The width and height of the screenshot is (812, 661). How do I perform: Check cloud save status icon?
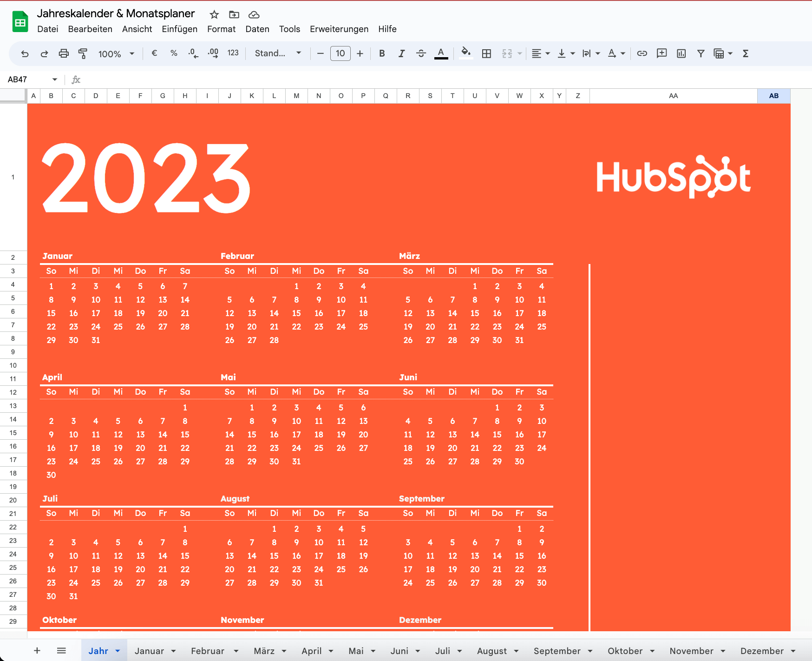(x=254, y=14)
